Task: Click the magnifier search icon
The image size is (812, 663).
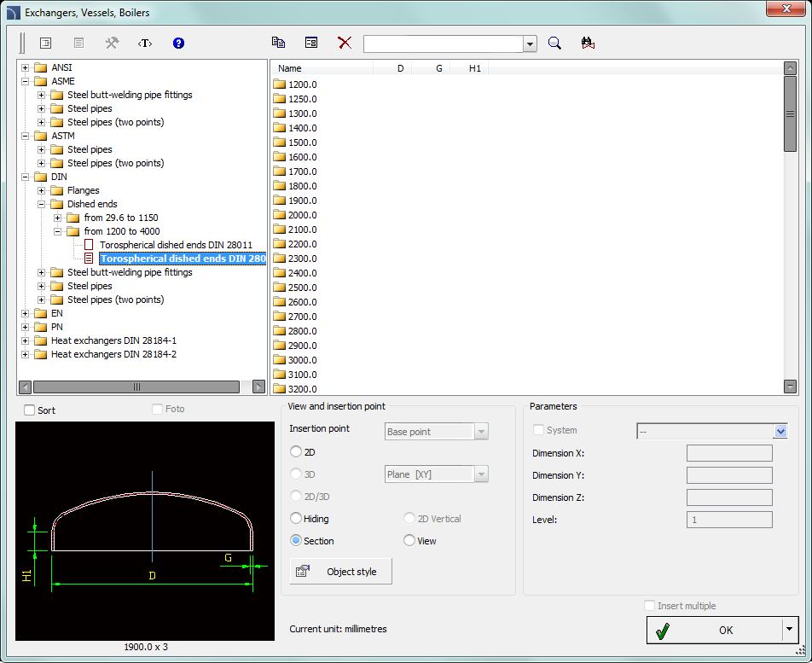Action: [554, 43]
